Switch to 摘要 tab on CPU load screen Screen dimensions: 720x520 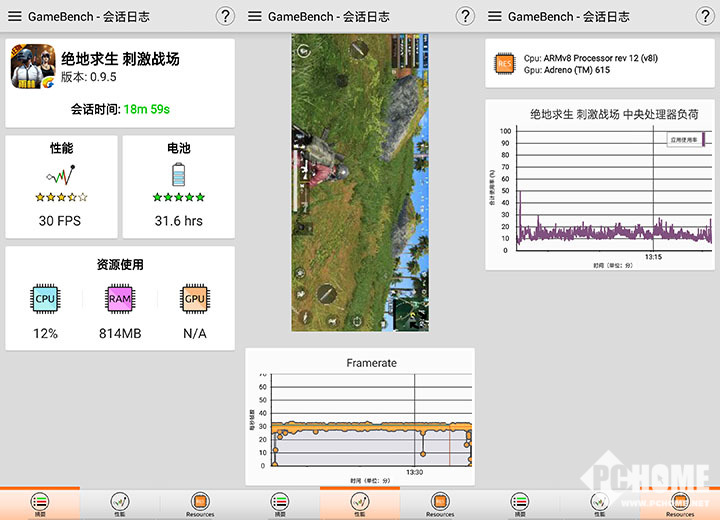tap(520, 504)
